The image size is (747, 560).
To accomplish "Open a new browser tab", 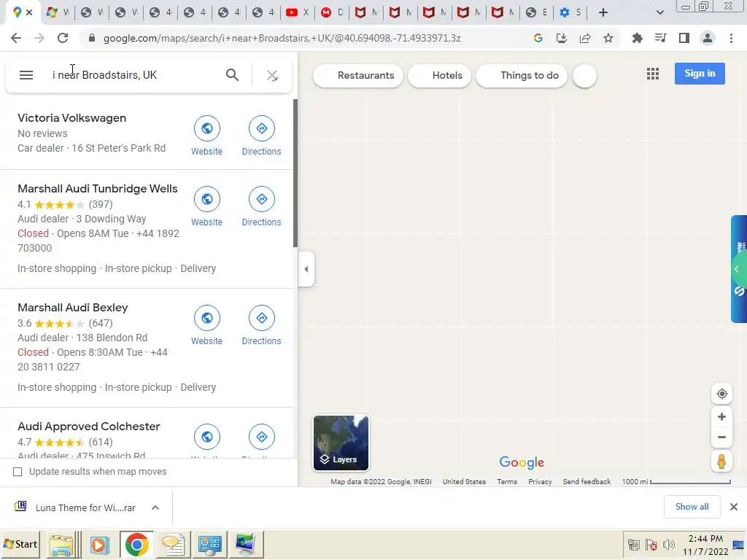I will tap(603, 12).
